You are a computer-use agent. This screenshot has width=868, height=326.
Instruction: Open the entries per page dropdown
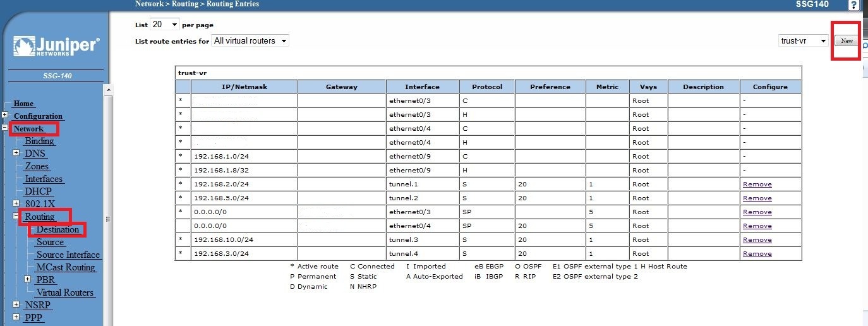coord(165,25)
